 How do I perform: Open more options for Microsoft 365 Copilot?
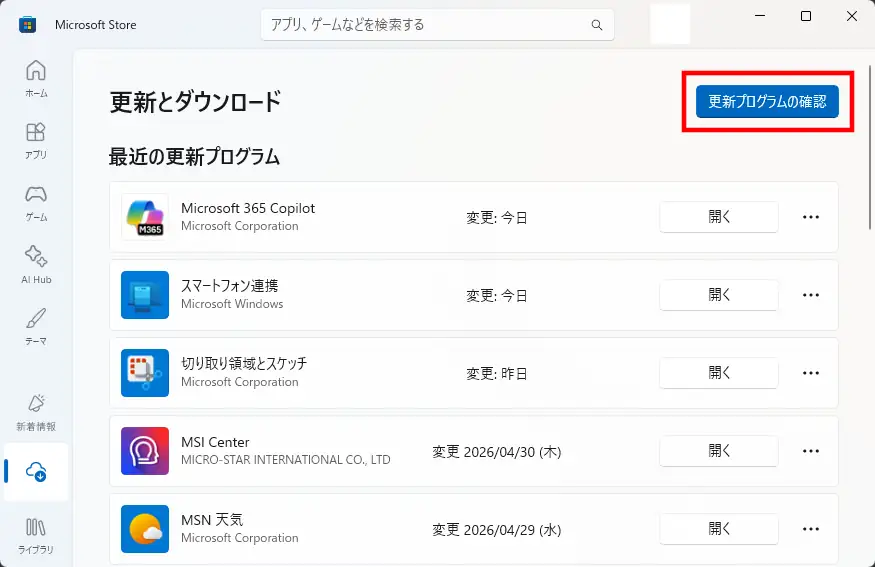pos(811,217)
